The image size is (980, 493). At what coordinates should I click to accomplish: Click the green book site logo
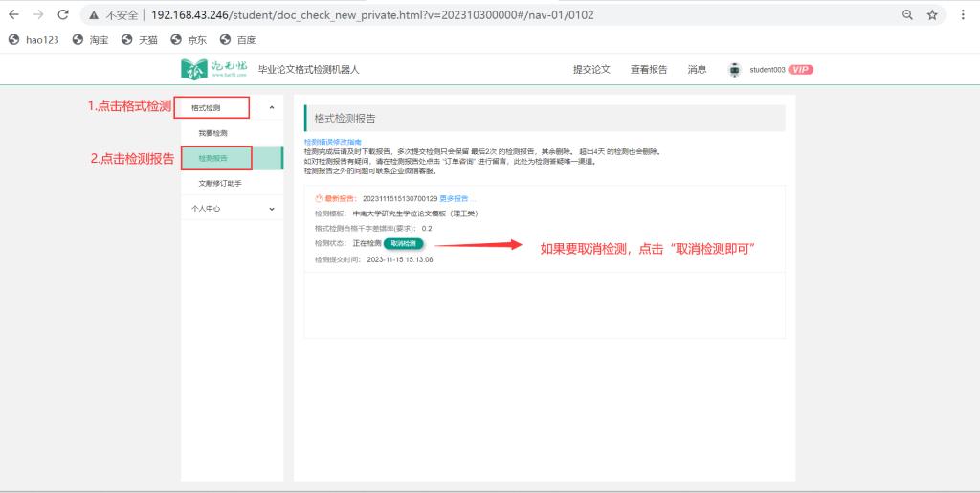(195, 70)
